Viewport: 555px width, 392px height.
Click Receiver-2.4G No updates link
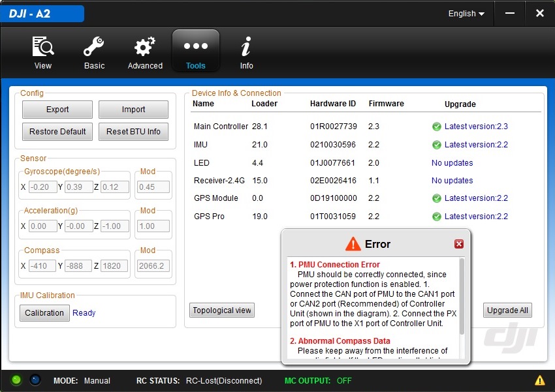pyautogui.click(x=452, y=181)
